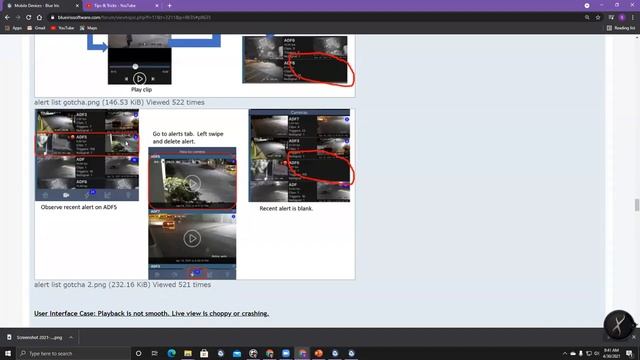
Task: Open the Apps bookmark shortcut
Action: 13,28
